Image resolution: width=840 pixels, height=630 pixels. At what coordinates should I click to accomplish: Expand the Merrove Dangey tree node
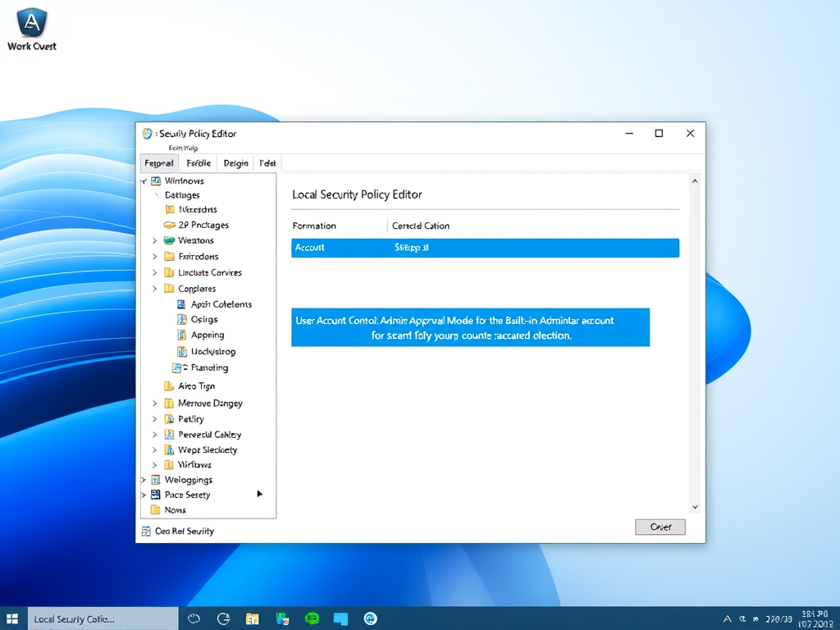coord(154,403)
